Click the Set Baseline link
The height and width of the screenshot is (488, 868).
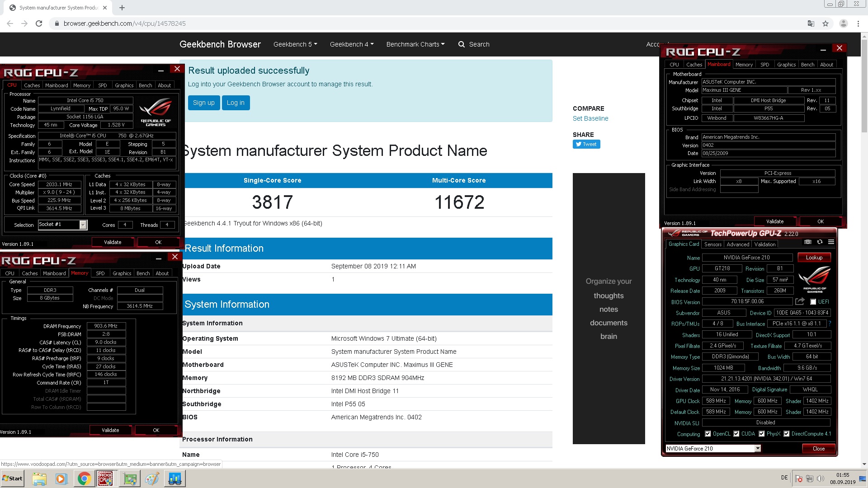[590, 118]
